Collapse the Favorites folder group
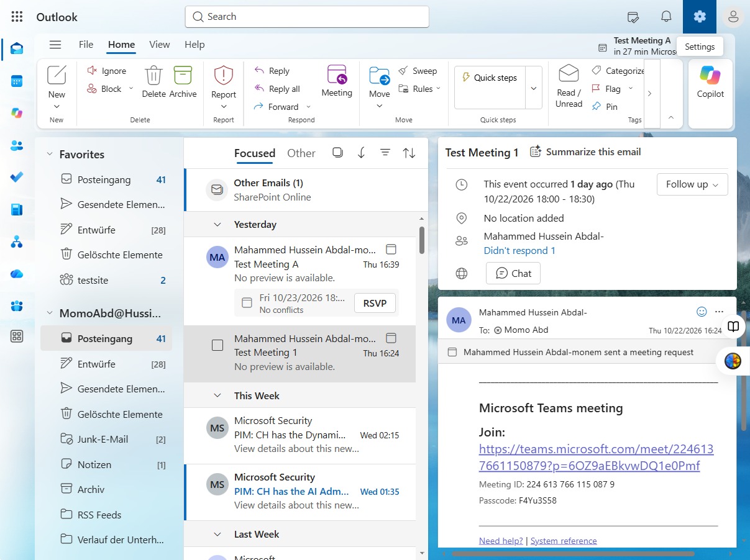Image resolution: width=750 pixels, height=560 pixels. 50,155
